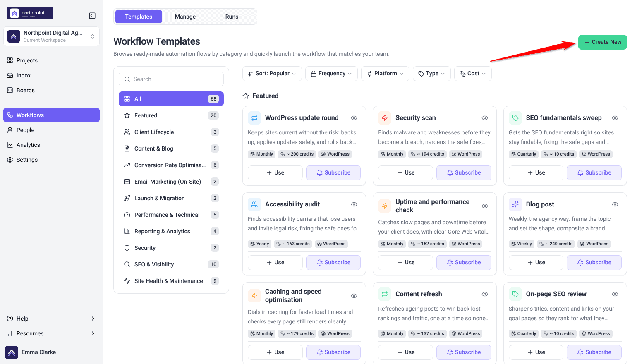Switch to Runs tab
This screenshot has width=637, height=364.
coord(232,17)
